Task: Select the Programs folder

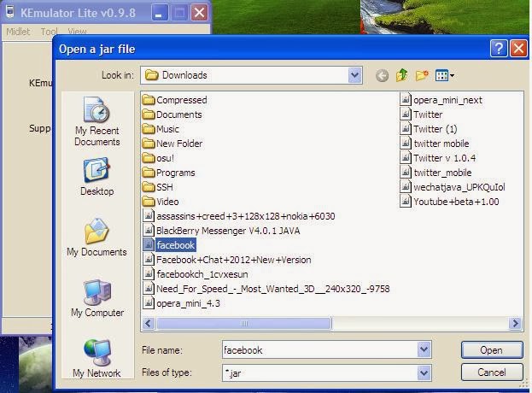Action: pyautogui.click(x=168, y=173)
